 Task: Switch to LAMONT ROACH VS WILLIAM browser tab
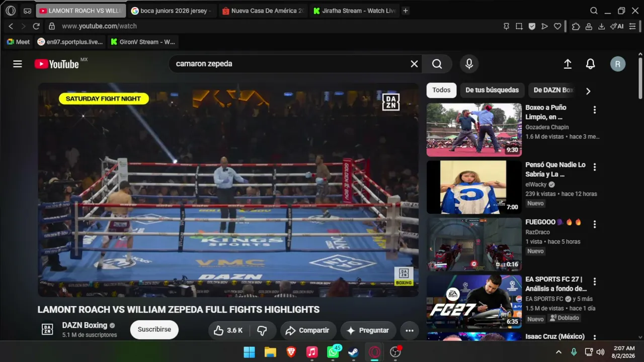pos(80,11)
